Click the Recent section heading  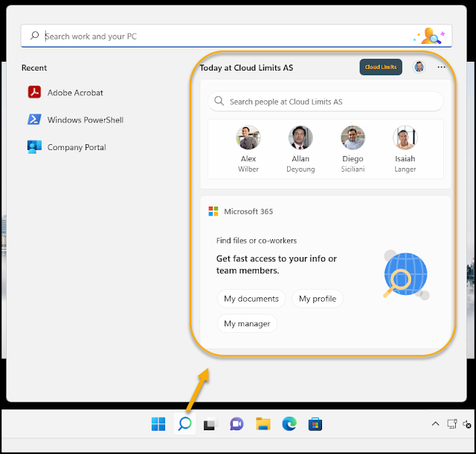pyautogui.click(x=34, y=68)
